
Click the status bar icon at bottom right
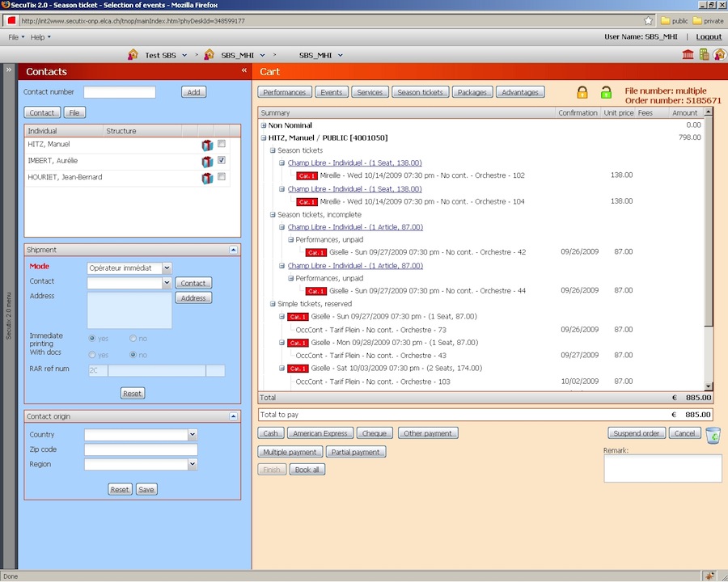tap(709, 576)
